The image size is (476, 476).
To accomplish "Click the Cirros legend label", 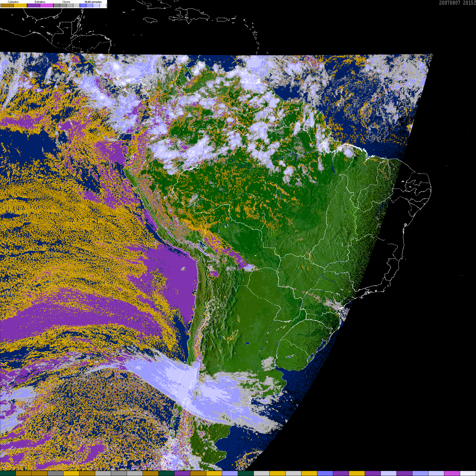I will click(66, 2).
